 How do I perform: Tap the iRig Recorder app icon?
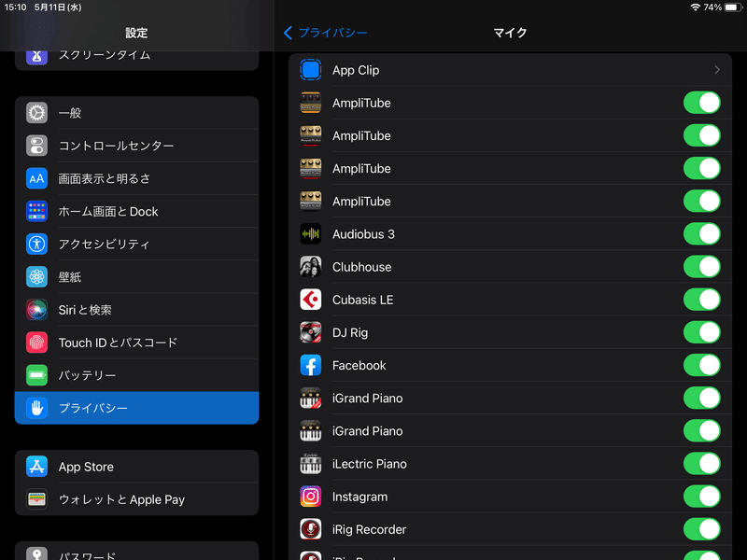pos(311,529)
